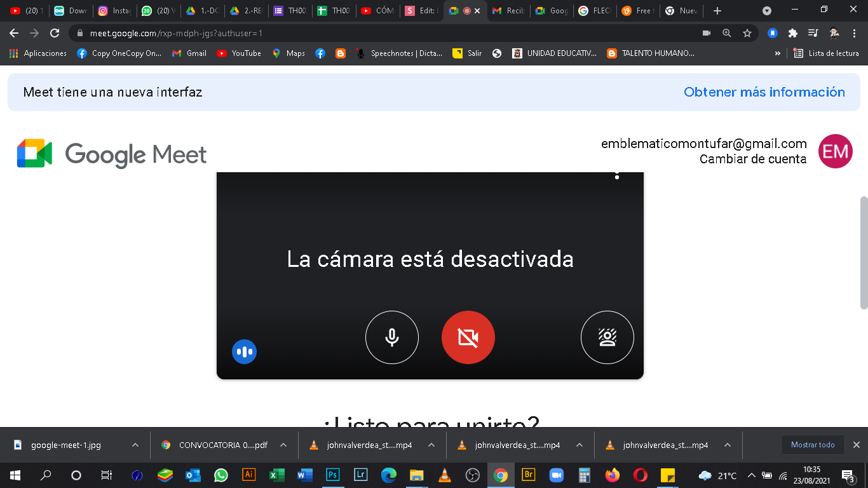Switch to the Gmail Recib tab
The image size is (868, 488).
508,11
